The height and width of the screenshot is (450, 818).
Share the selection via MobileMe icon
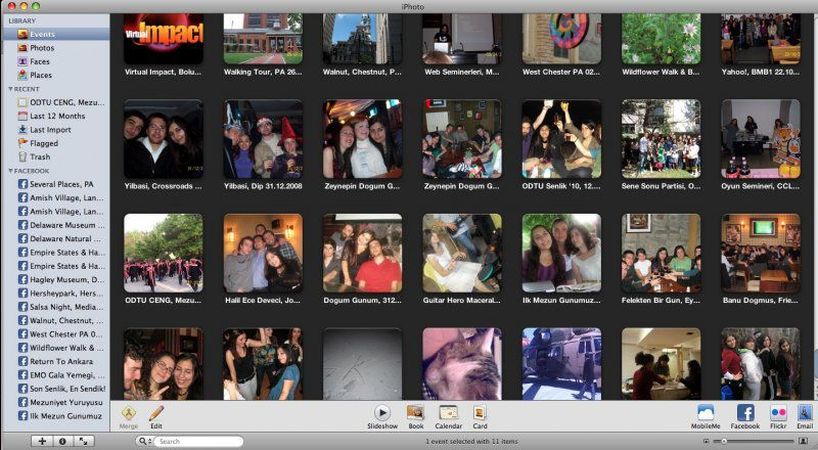706,413
